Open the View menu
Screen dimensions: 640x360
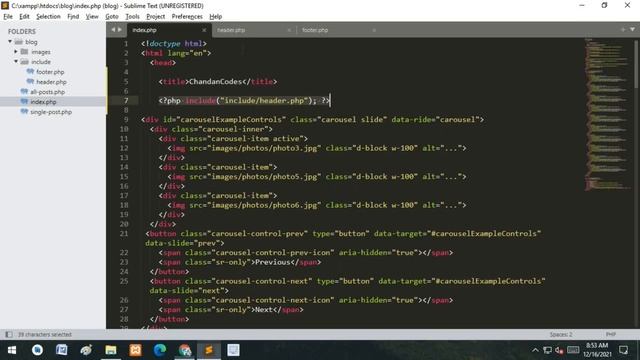pos(92,16)
